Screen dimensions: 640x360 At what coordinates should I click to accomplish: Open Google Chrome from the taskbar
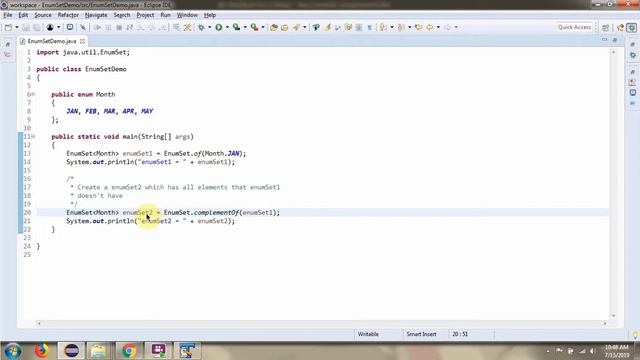(129, 351)
